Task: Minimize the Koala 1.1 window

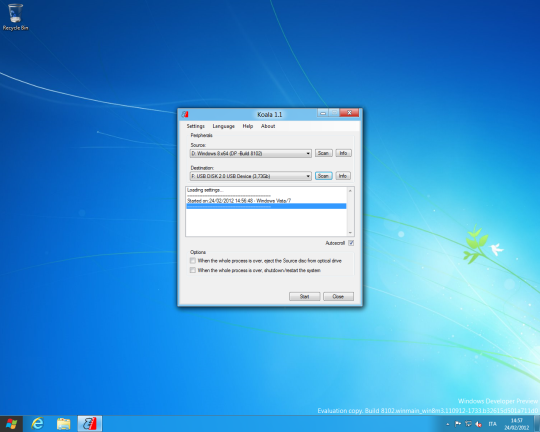Action: tap(323, 113)
